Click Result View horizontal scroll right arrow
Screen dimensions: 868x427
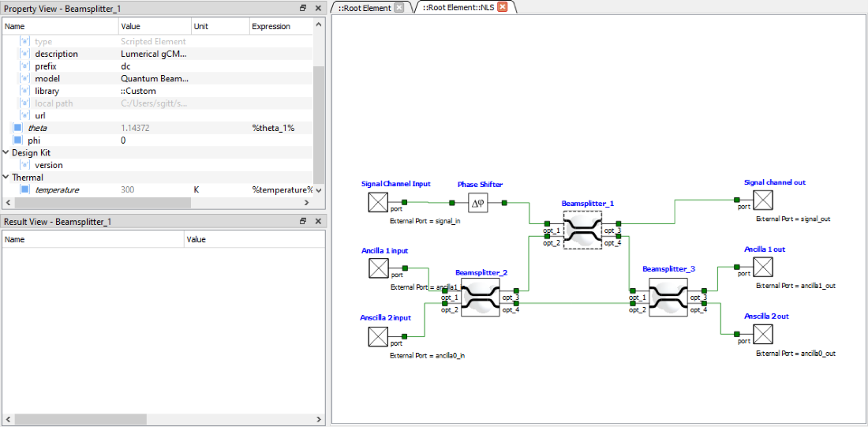[x=319, y=418]
